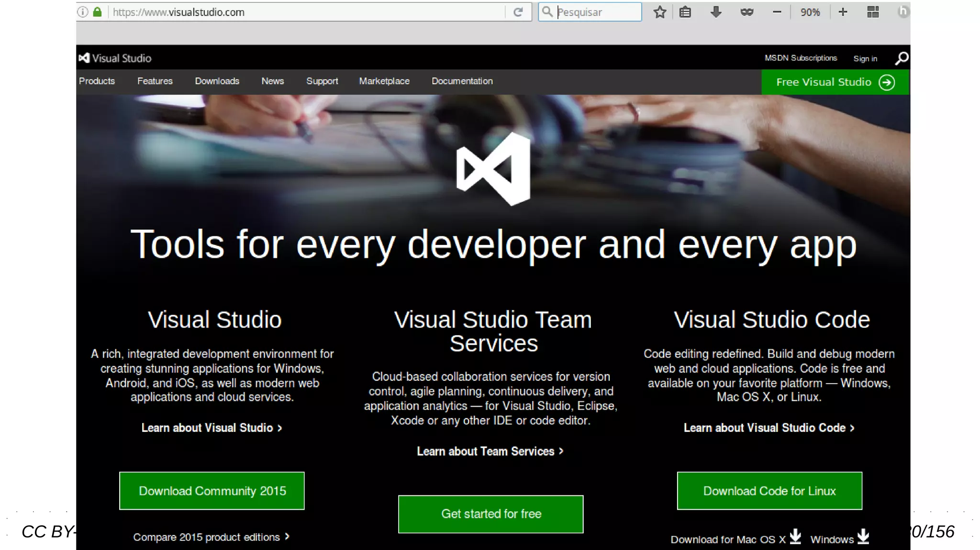This screenshot has height=550, width=980.
Task: Click the site search magnifier icon
Action: pos(902,58)
